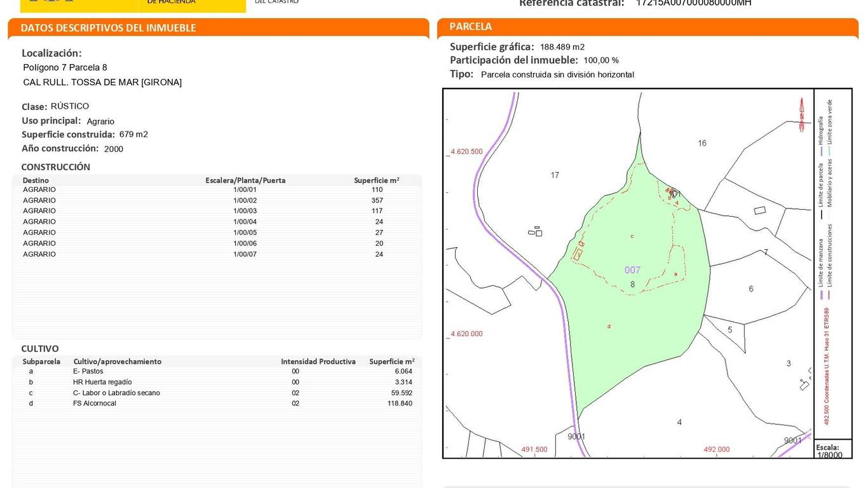The width and height of the screenshot is (868, 488).
Task: Click the north arrow compass on map
Action: pos(801,114)
